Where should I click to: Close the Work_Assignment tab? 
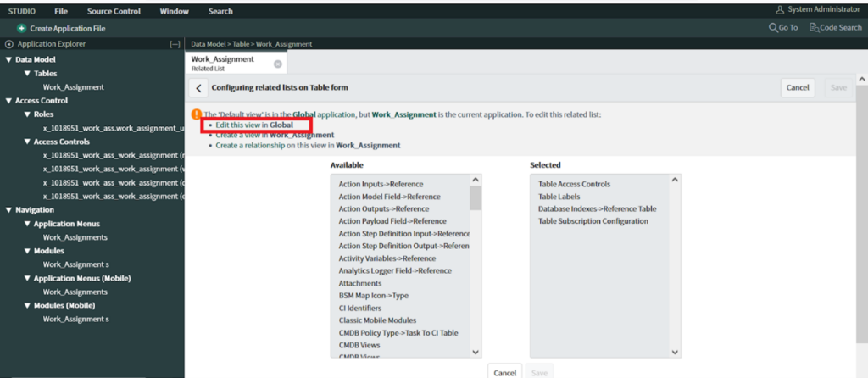pos(278,64)
